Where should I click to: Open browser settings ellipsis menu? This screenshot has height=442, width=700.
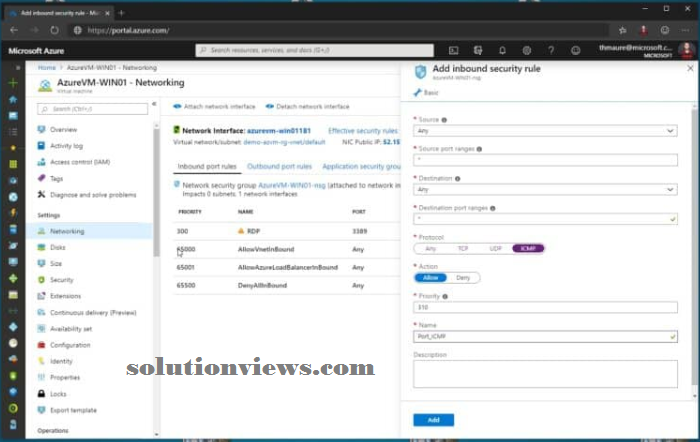coord(685,30)
